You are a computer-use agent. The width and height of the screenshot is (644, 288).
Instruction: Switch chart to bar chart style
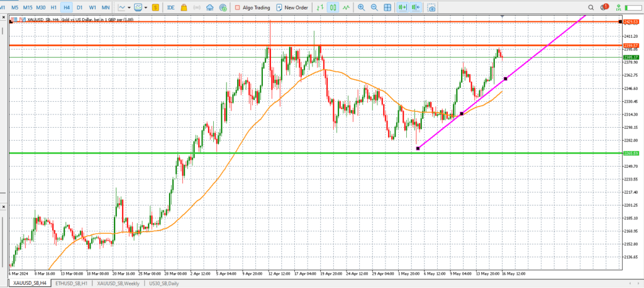[320, 8]
